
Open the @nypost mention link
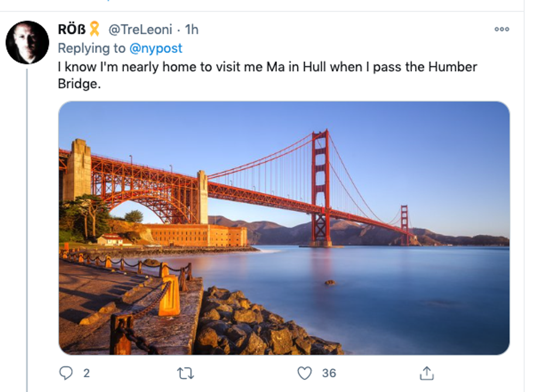pos(156,48)
